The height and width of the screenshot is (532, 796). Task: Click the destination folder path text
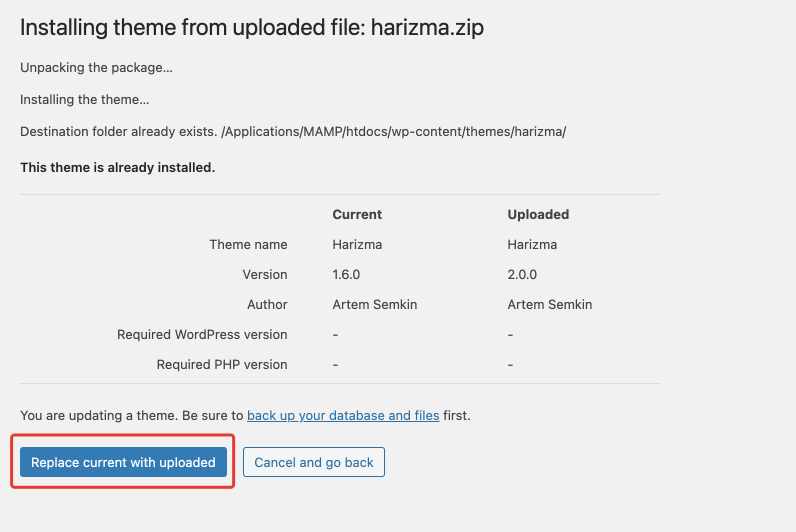pyautogui.click(x=393, y=131)
